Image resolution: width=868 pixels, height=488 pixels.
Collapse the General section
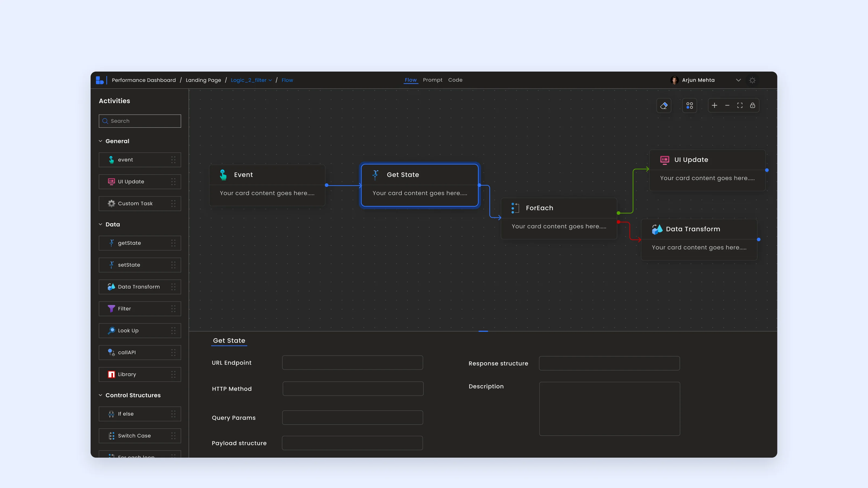click(100, 141)
